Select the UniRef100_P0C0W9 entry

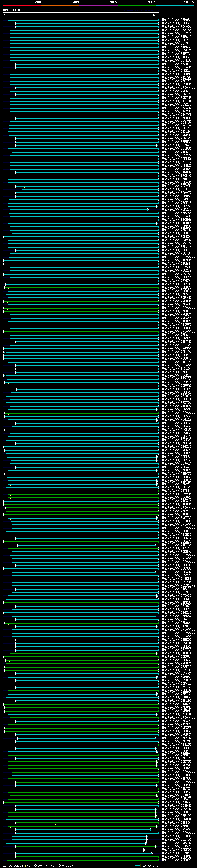coord(176,765)
